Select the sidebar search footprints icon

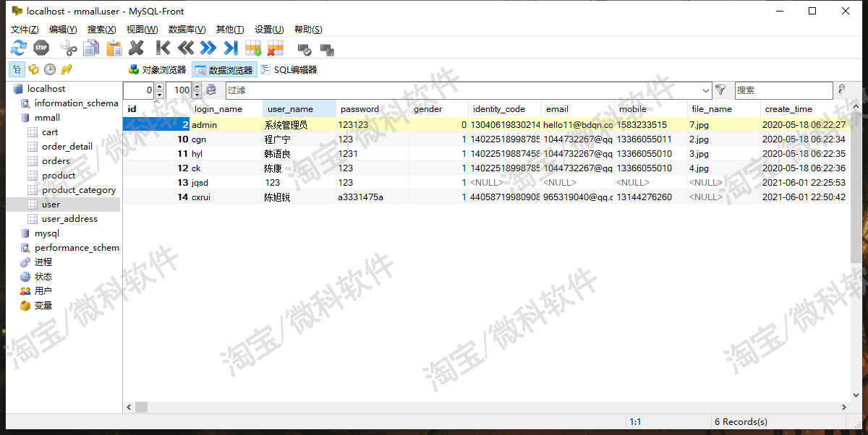tap(67, 69)
